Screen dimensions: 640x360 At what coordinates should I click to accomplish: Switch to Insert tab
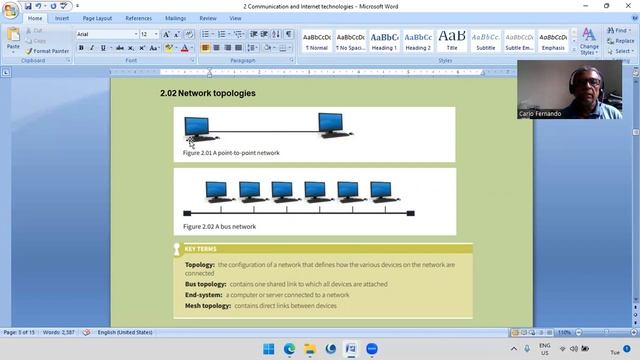pyautogui.click(x=62, y=18)
